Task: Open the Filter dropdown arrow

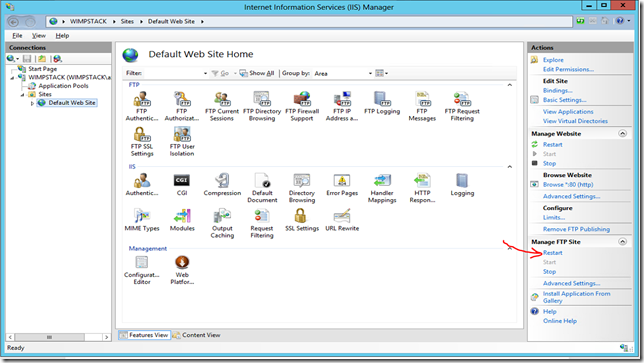Action: [205, 74]
